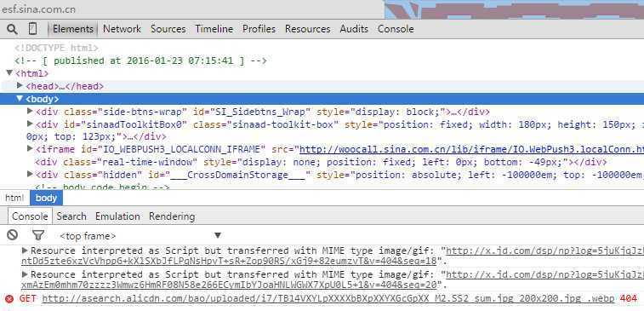Screen dimensions: 644x311
Task: Switch to the Elements tab
Action: (73, 29)
